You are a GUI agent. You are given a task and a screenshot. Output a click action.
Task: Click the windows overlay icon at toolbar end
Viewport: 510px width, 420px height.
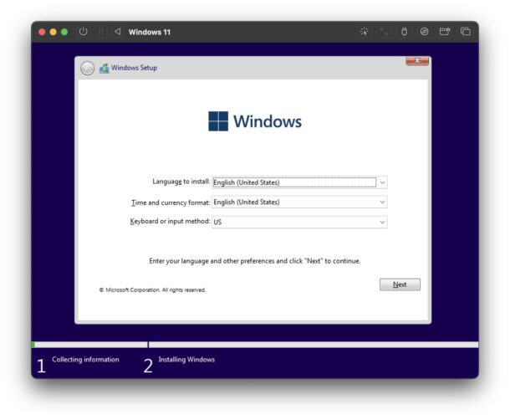466,32
